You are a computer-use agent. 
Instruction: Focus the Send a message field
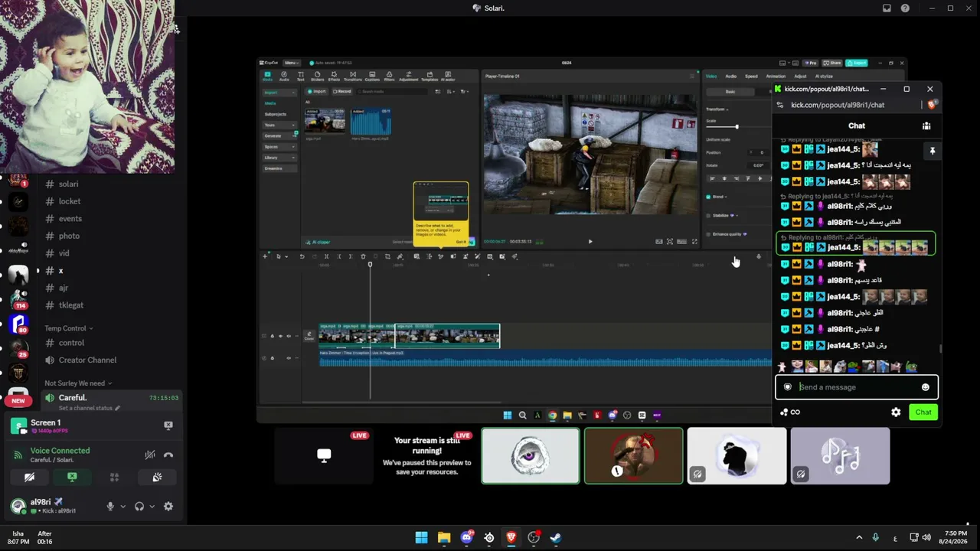coord(857,387)
